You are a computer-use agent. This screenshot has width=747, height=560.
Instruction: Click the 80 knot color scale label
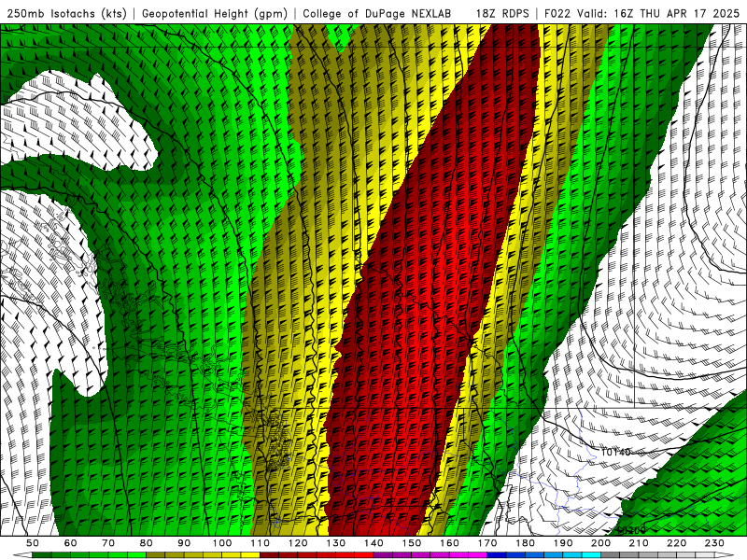point(147,543)
